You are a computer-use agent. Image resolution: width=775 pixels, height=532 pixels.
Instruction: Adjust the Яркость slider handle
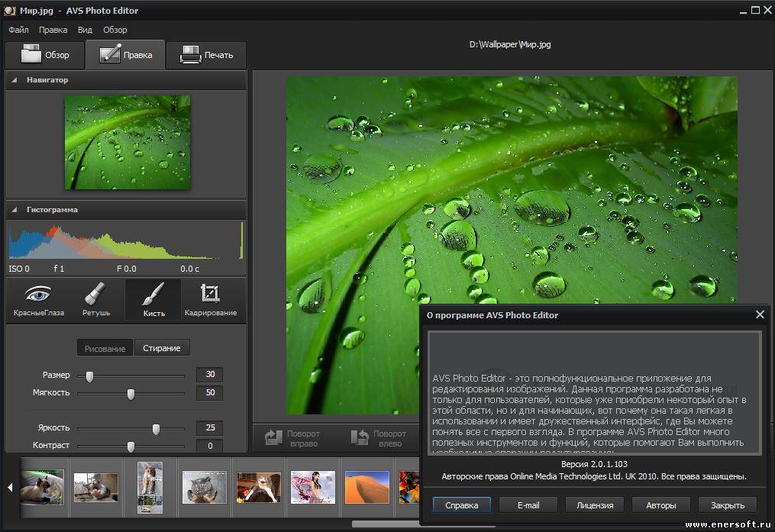(156, 429)
